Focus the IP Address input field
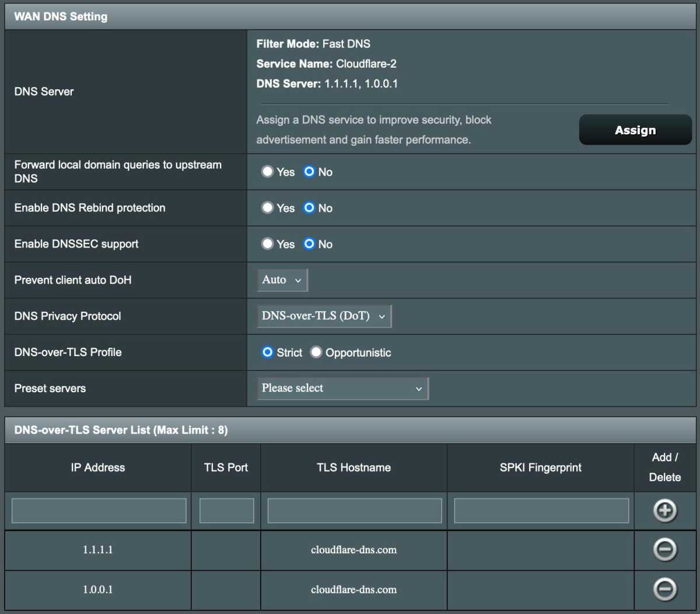 coord(99,511)
